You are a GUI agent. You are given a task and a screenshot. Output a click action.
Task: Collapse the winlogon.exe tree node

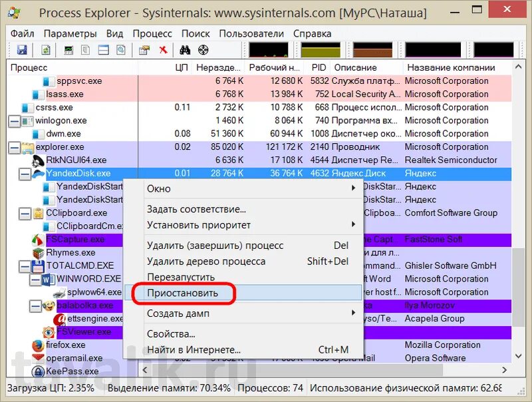click(x=15, y=121)
